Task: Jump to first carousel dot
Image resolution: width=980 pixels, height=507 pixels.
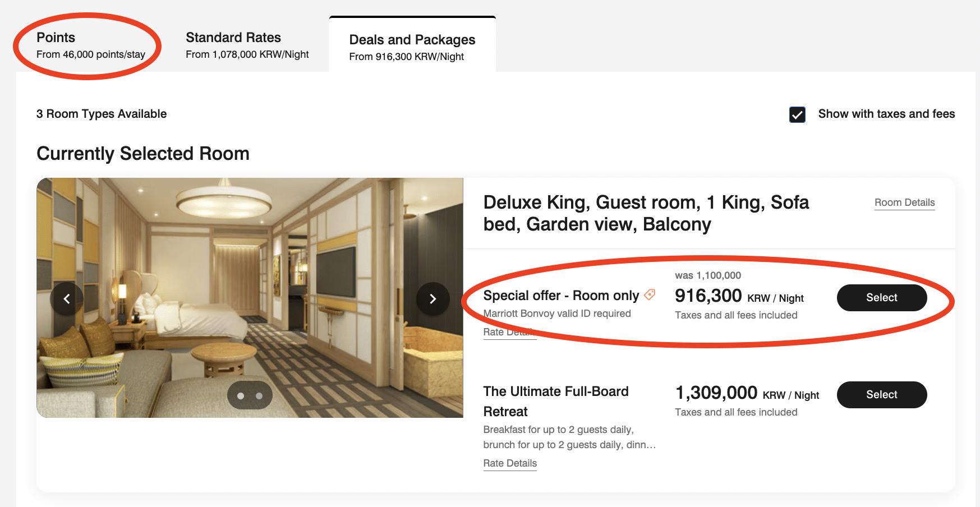Action: [x=241, y=396]
